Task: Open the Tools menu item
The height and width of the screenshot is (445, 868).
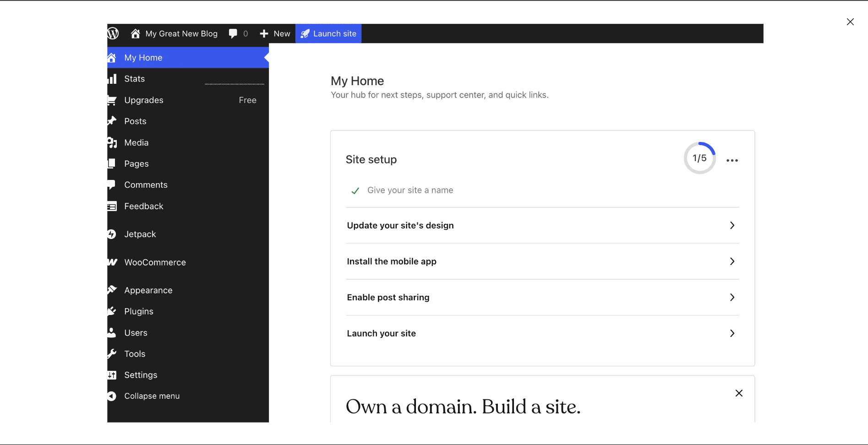Action: click(188, 354)
